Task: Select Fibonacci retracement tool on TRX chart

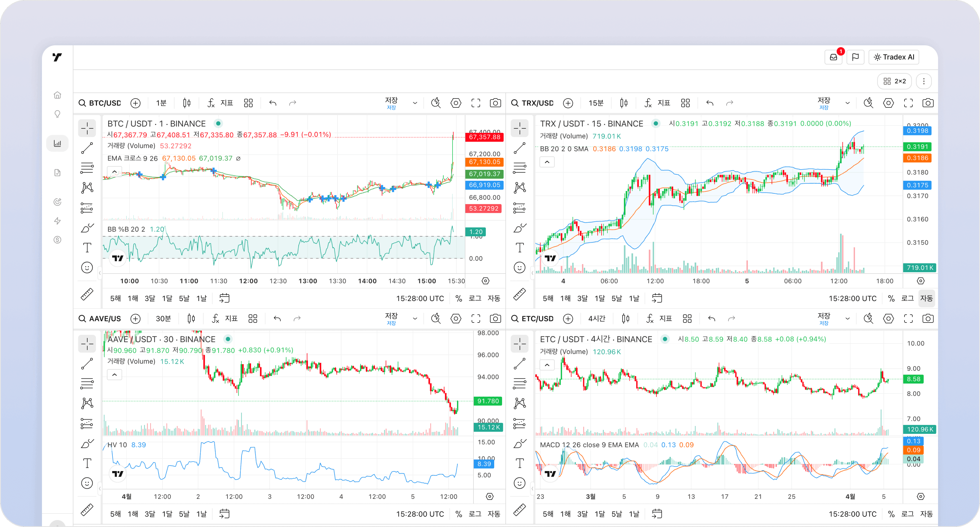Action: click(x=520, y=168)
